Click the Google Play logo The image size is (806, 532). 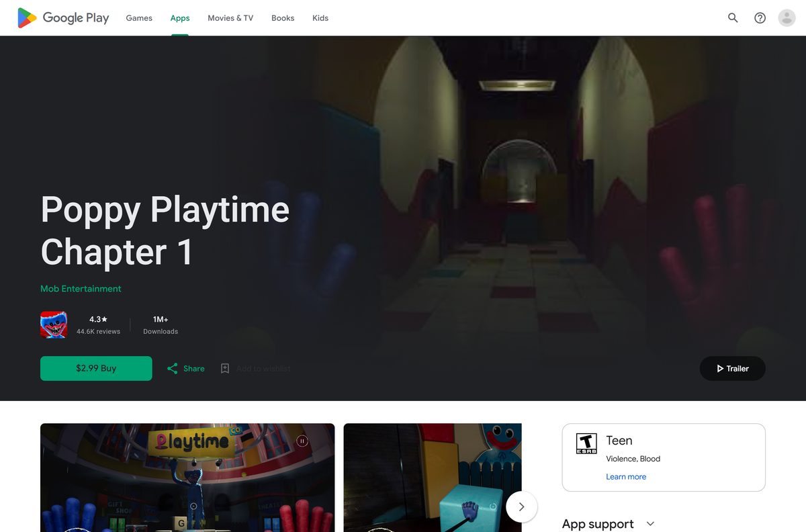(x=63, y=18)
